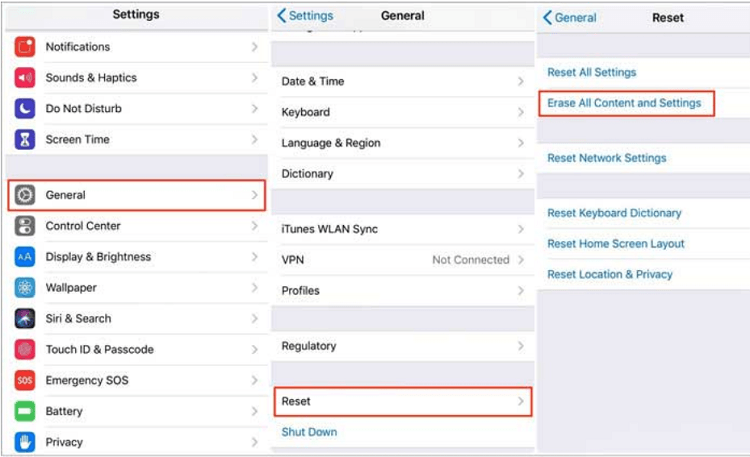The width and height of the screenshot is (750, 457).
Task: Select Erase All Content and Settings
Action: (624, 103)
